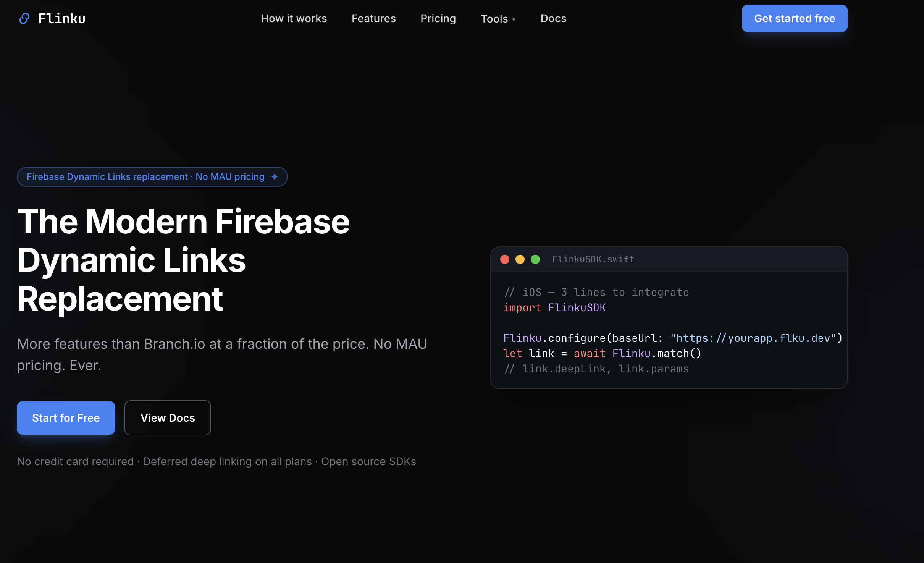Click the main headline "The Modern Firebase Dynamic Links Replacement"

pyautogui.click(x=183, y=260)
